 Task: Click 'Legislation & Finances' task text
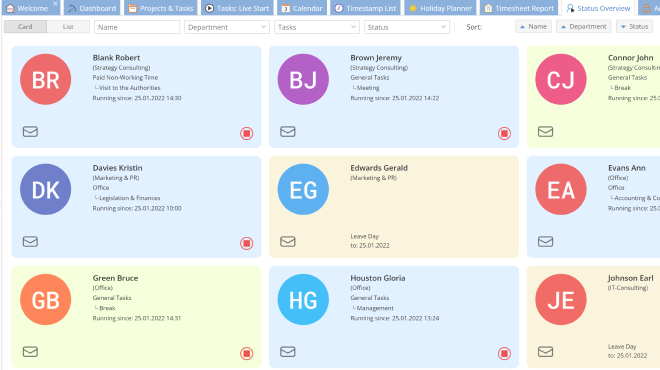point(130,198)
